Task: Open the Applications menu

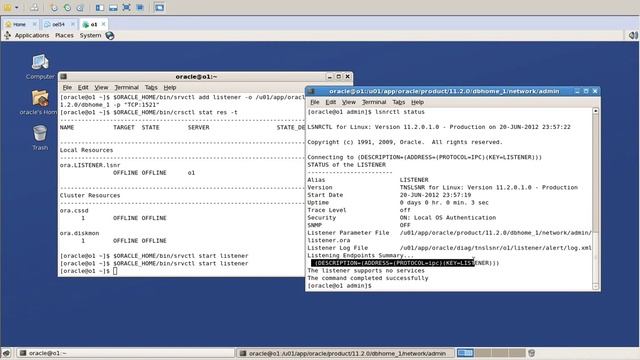Action: point(32,36)
